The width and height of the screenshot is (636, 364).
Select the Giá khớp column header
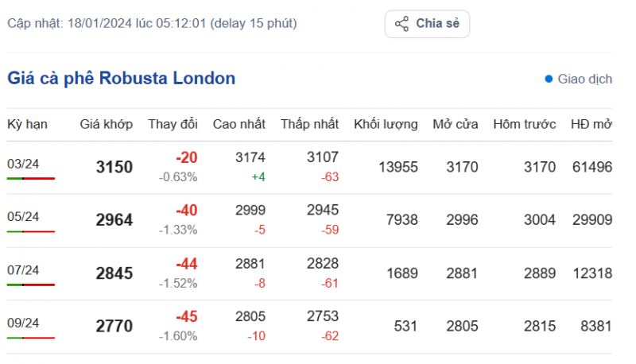coord(107,124)
